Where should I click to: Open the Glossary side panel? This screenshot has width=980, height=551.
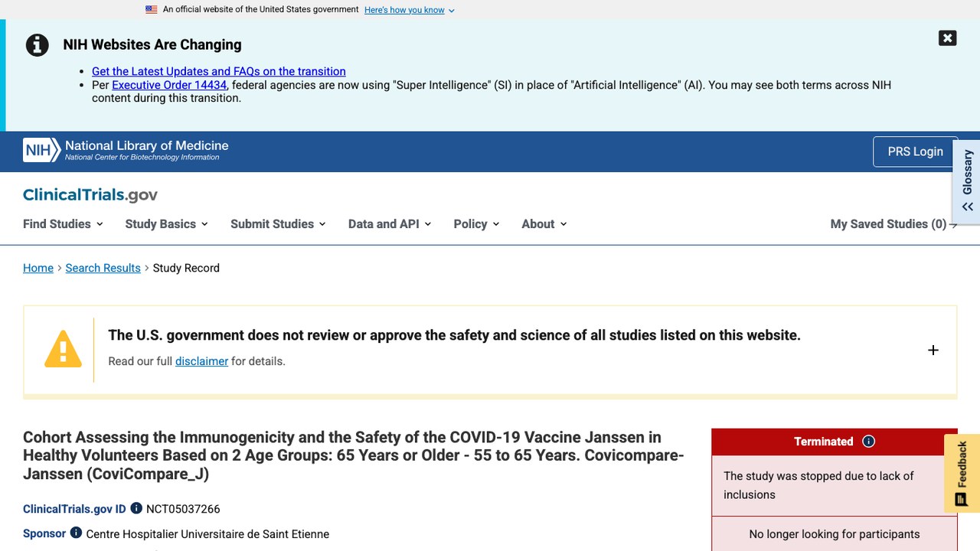tap(967, 181)
